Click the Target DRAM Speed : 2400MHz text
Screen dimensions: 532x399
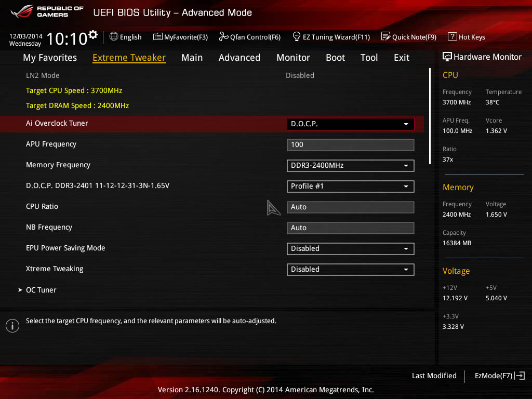point(77,105)
